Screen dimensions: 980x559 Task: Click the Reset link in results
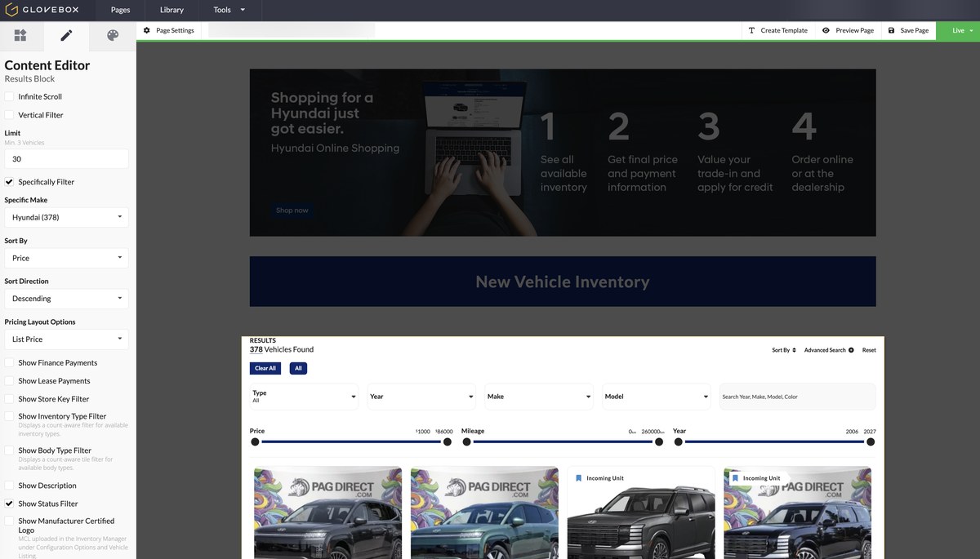coord(869,350)
